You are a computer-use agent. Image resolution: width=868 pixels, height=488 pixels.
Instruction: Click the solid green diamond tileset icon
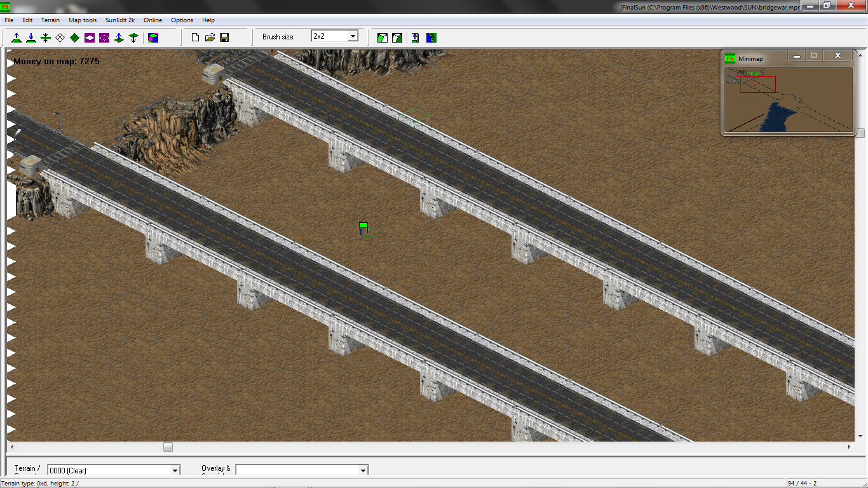point(75,37)
